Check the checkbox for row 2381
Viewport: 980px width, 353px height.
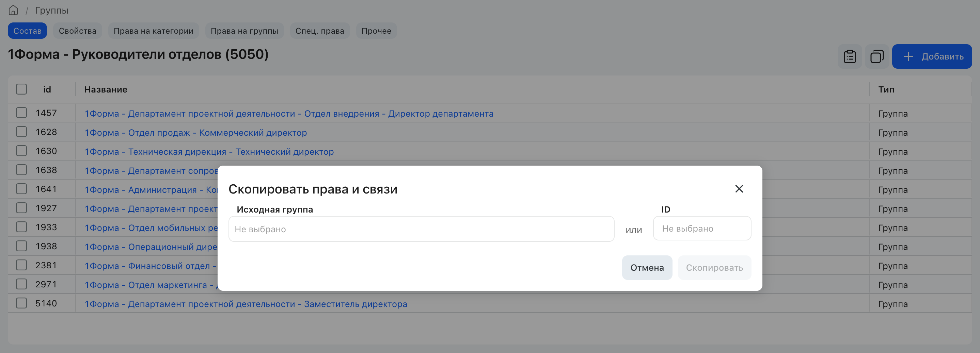coord(22,265)
